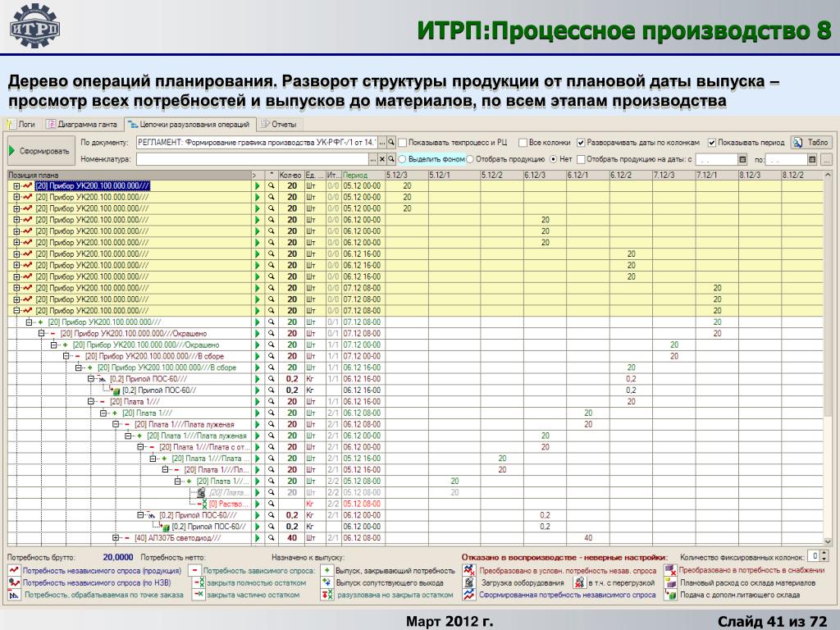Click the red icon before [0] Раство... row
The image size is (840, 630).
coord(202,504)
